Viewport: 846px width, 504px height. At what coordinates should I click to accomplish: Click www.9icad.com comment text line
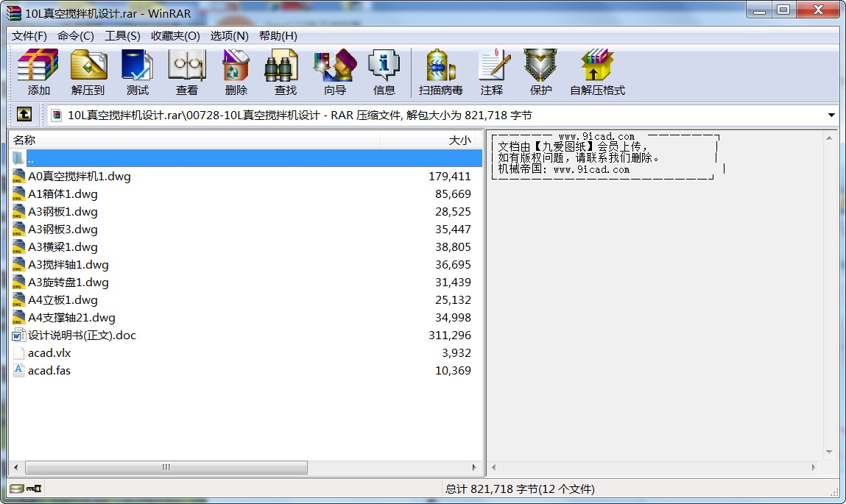click(596, 136)
